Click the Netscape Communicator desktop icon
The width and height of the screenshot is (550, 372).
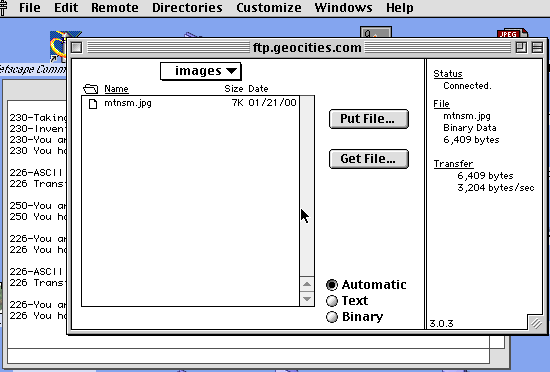point(58,47)
